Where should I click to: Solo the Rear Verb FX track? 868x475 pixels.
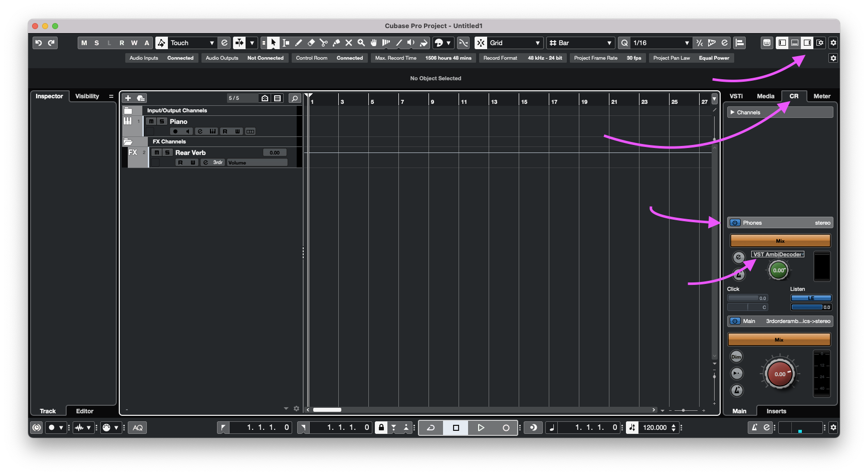(167, 152)
